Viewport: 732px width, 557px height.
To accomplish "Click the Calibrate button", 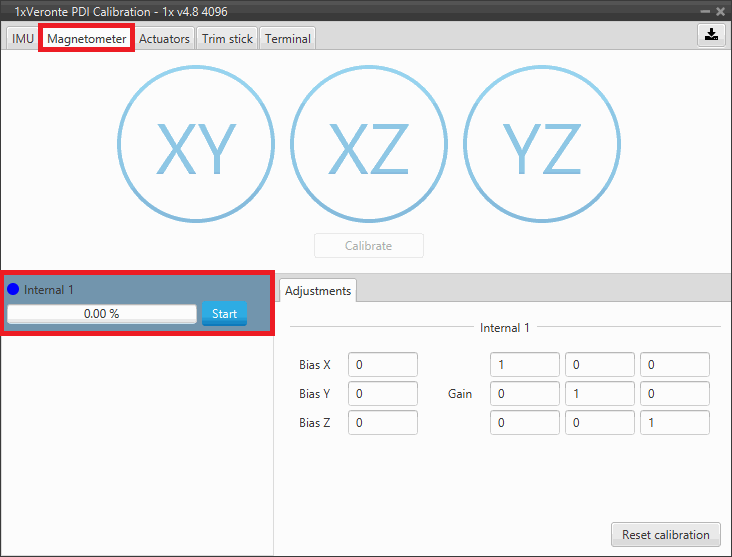I will (369, 246).
